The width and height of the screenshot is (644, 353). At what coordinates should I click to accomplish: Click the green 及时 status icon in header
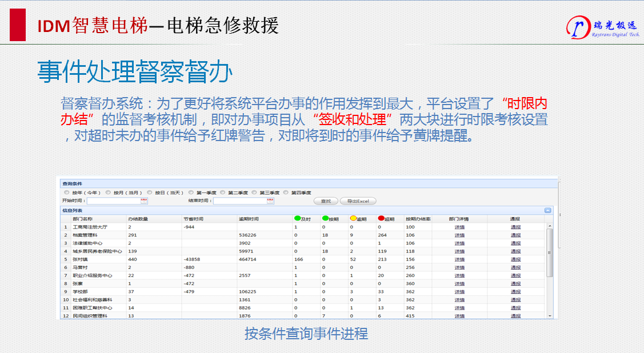297,218
